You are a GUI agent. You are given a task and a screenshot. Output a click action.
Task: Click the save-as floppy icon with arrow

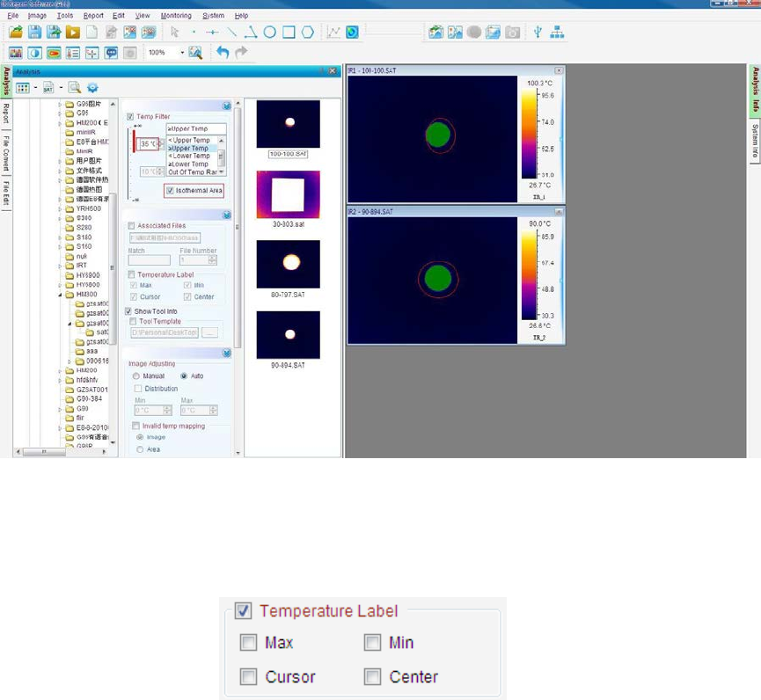tap(54, 33)
